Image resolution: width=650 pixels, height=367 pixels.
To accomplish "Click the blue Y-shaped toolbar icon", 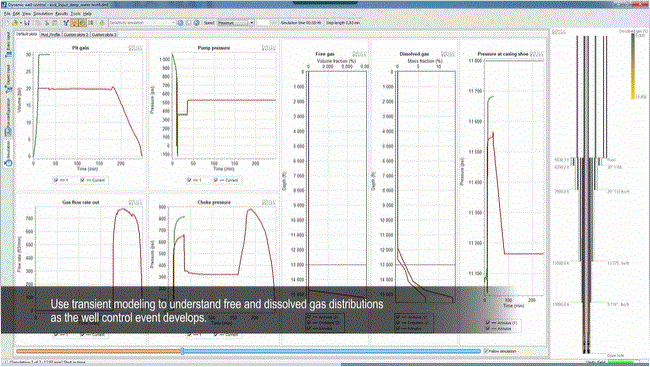I will (x=65, y=23).
